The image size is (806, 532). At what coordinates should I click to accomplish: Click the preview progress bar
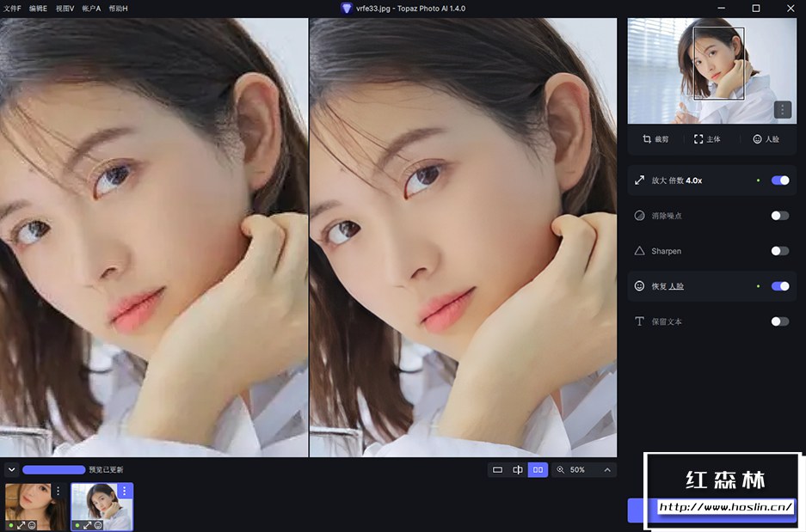click(x=53, y=469)
